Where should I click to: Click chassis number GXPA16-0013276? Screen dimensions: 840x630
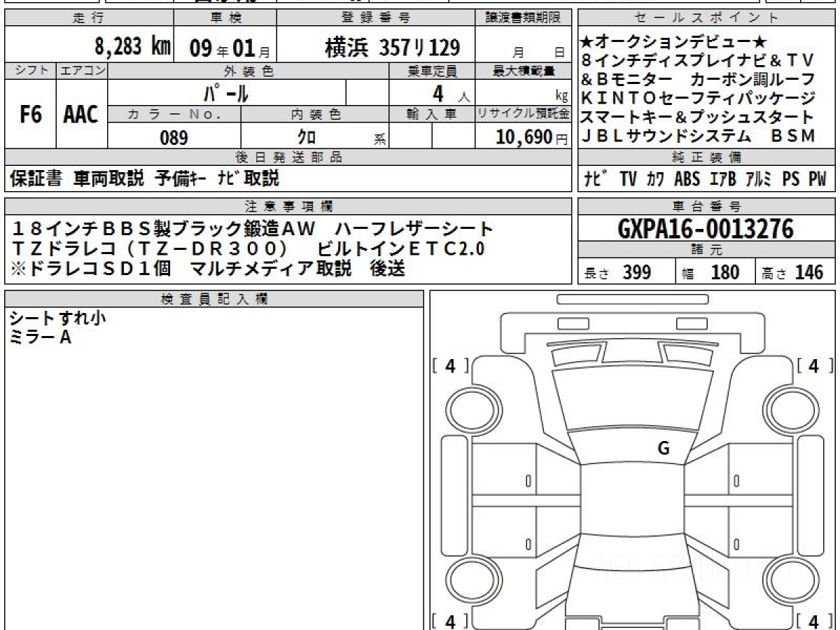pyautogui.click(x=706, y=229)
